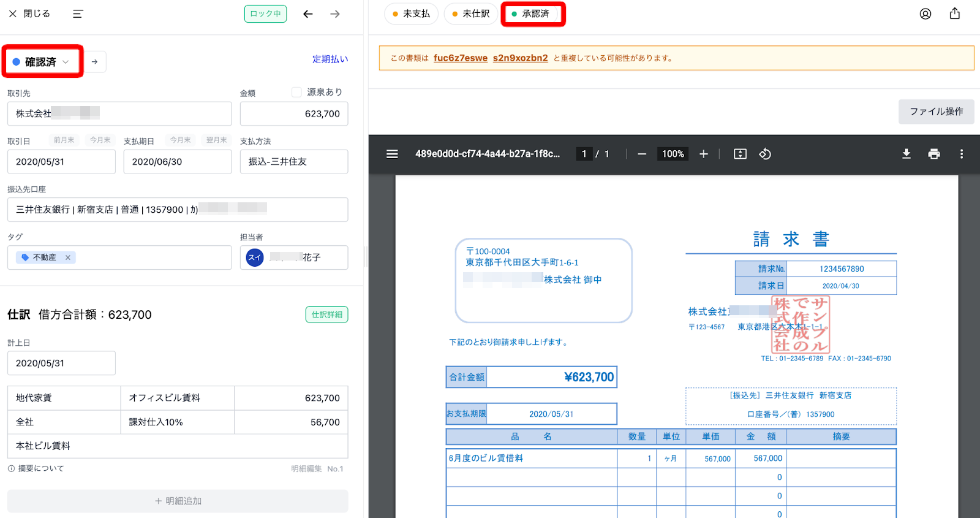
Task: Select the オフィスビル賃料 sub-account cell
Action: click(x=177, y=398)
